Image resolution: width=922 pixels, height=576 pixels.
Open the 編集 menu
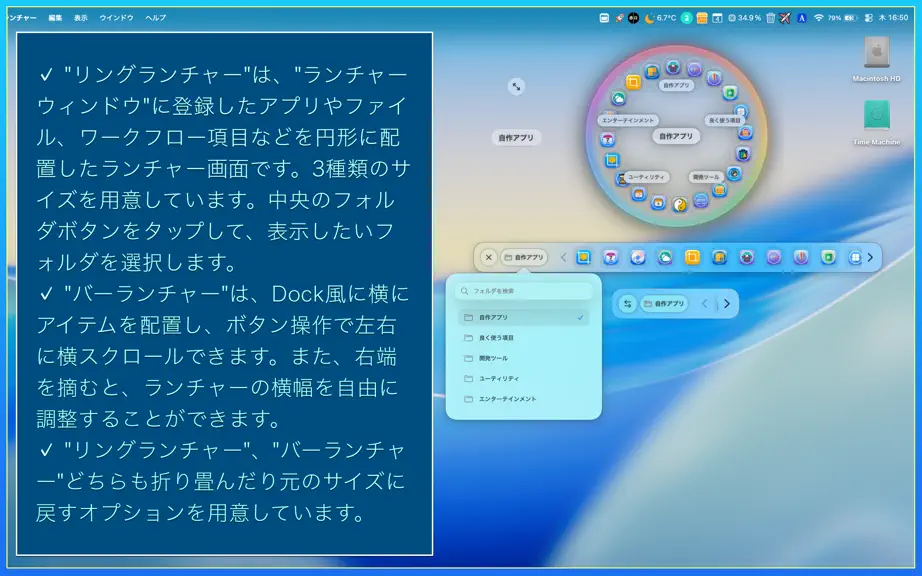tap(55, 18)
